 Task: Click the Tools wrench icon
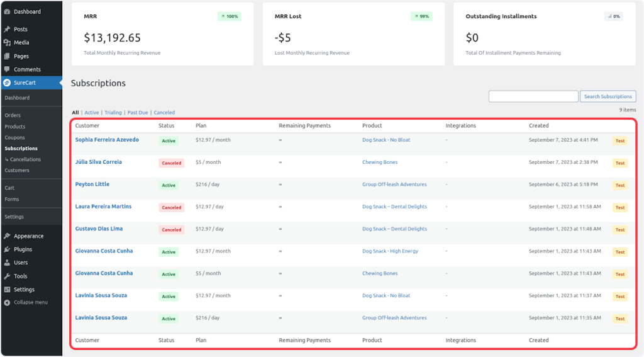tap(7, 276)
